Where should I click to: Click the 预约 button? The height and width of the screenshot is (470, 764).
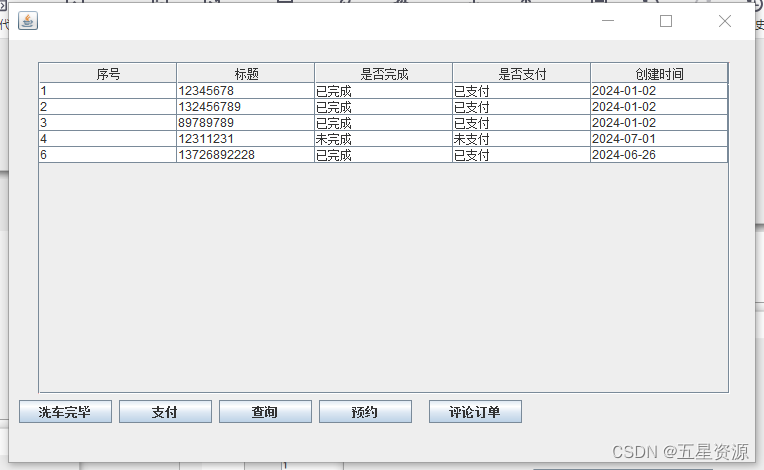[x=365, y=412]
